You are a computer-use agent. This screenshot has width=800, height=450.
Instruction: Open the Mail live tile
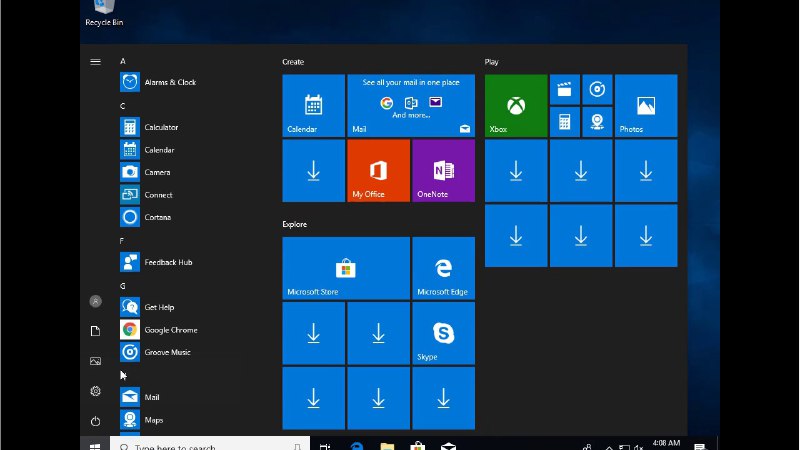(411, 106)
